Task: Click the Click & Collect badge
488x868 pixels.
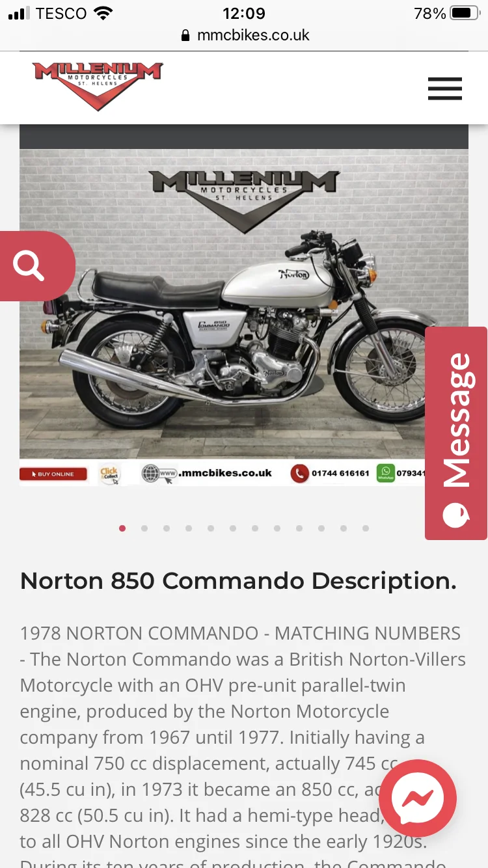Action: pyautogui.click(x=109, y=474)
